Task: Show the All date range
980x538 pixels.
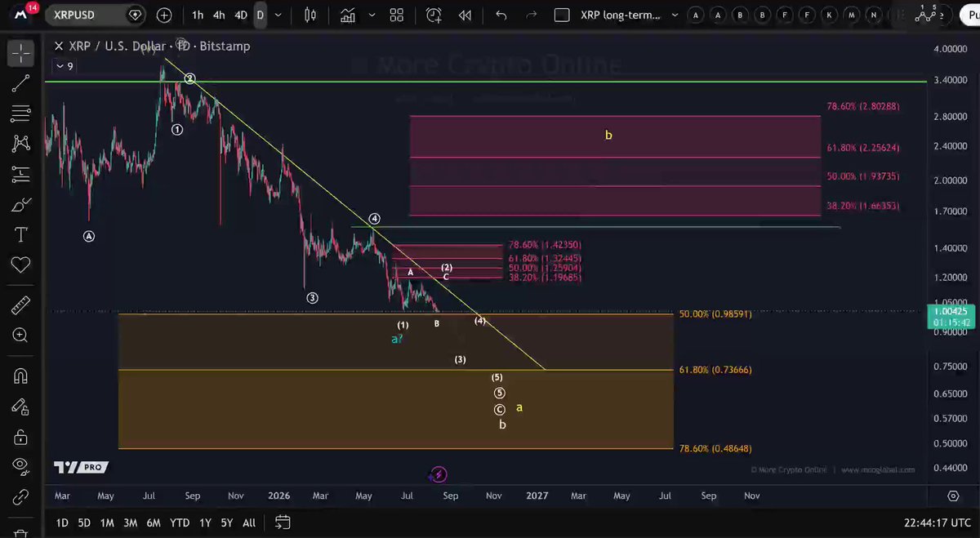Action: coord(249,522)
